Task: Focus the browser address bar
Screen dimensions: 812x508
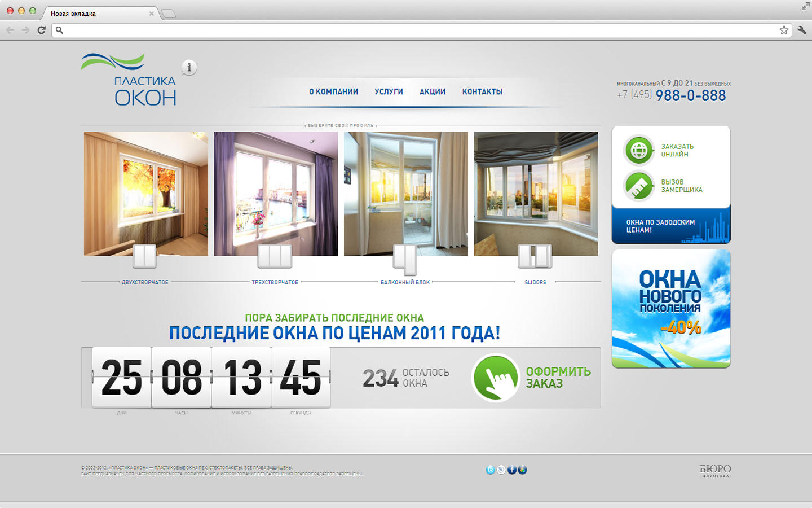Action: [417, 30]
